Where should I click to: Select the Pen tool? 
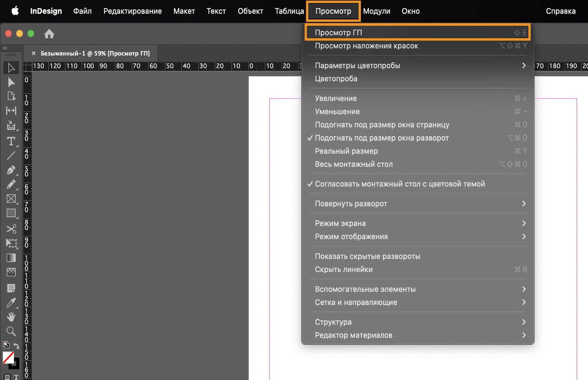coord(11,170)
